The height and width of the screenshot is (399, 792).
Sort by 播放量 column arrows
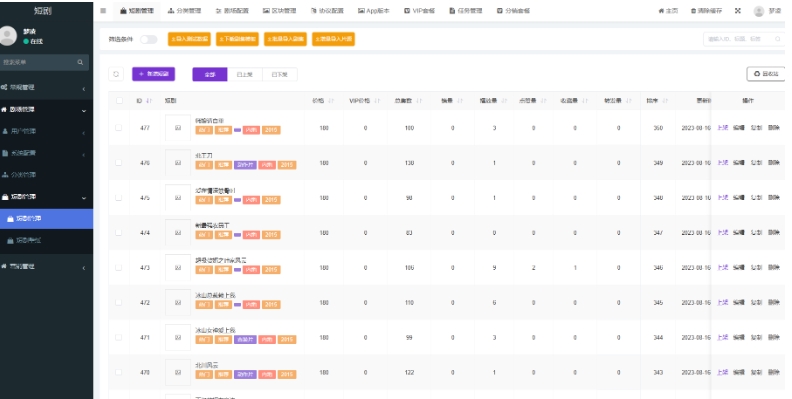(x=504, y=101)
